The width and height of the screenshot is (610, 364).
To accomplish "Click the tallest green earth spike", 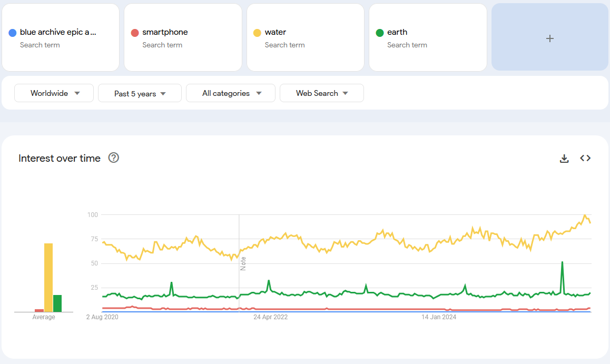I will tap(562, 263).
